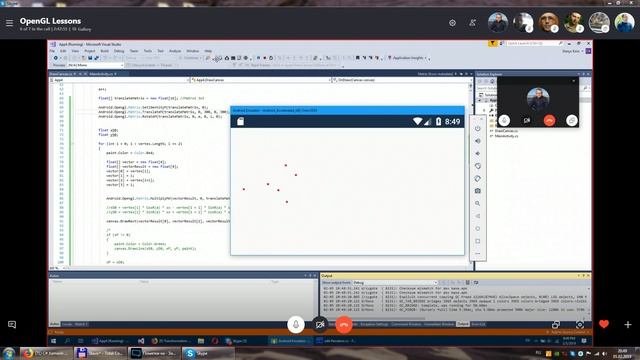Open the Build menu in Visual Studio
640x360 pixels.
click(104, 51)
